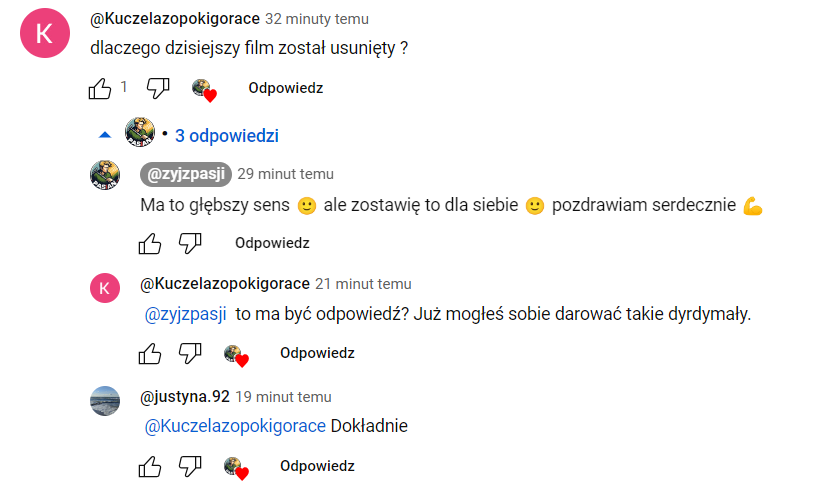Viewport: 817px width, 501px height.
Task: Click Odpowiedz under justyna.92's reply
Action: [x=317, y=466]
